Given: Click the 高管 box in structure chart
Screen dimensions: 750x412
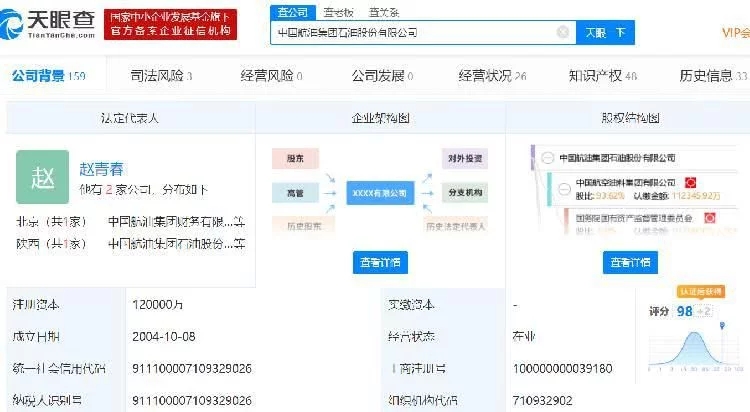Looking at the screenshot, I should [295, 193].
